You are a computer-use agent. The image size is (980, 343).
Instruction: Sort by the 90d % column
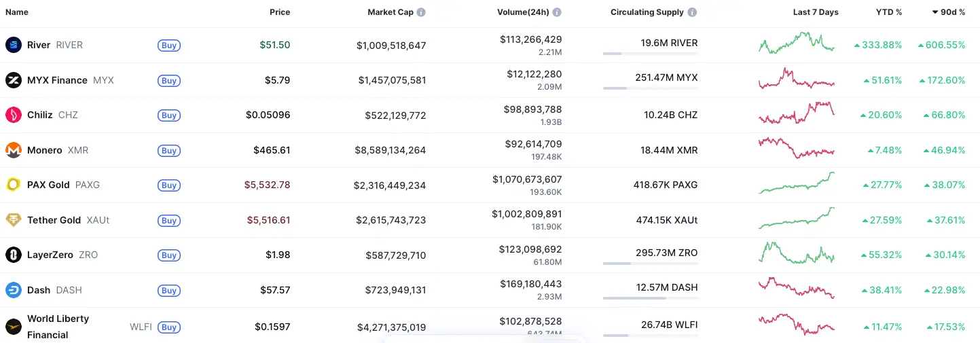[x=948, y=12]
